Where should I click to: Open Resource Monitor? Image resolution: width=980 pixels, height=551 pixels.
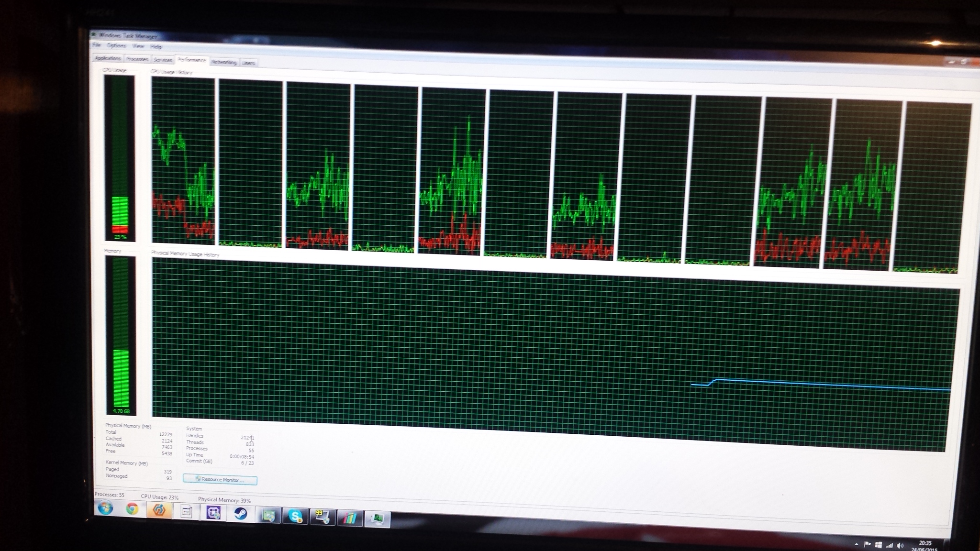point(220,480)
